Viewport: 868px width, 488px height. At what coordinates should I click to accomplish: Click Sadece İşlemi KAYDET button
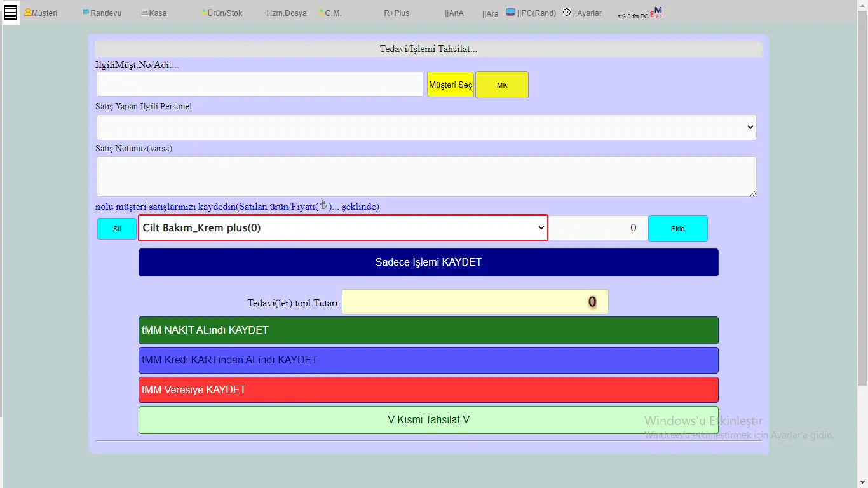pos(428,262)
